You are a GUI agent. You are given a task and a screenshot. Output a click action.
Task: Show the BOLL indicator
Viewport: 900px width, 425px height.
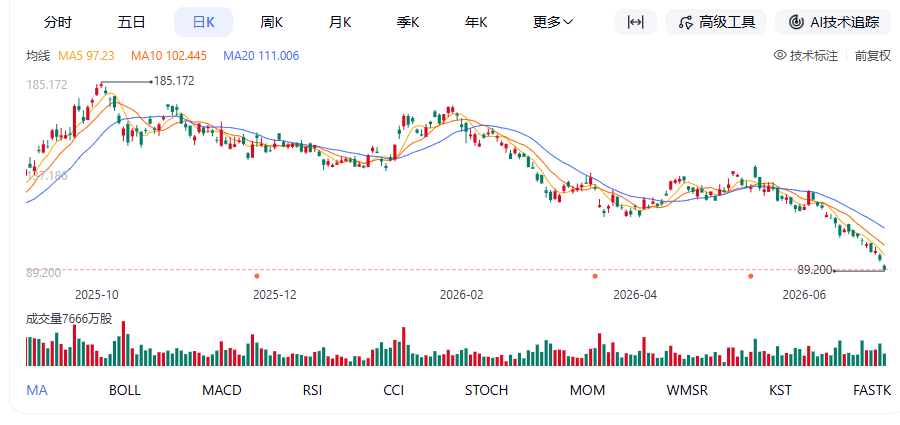125,390
